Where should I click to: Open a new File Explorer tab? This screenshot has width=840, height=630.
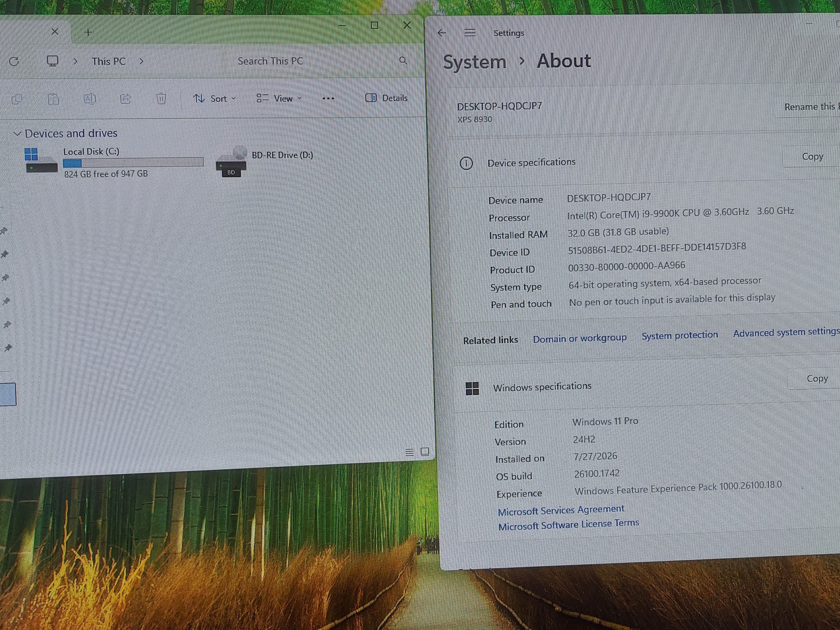click(x=88, y=32)
